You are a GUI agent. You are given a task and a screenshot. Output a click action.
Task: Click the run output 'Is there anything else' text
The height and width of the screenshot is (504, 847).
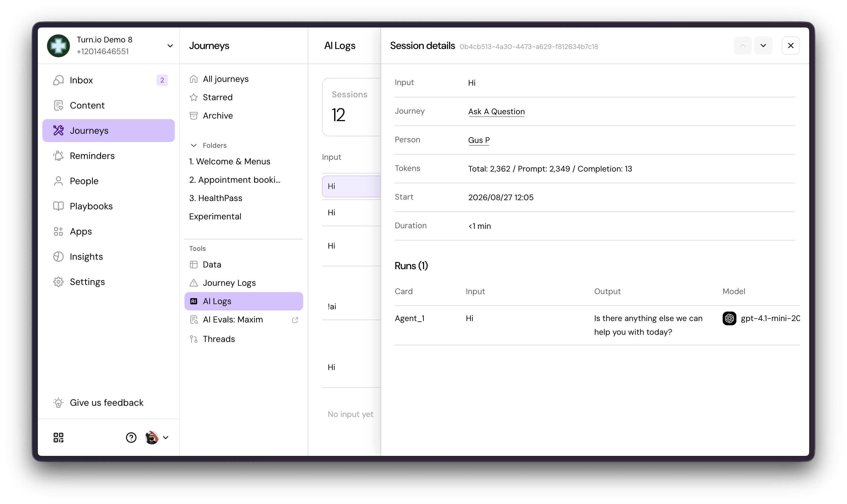pos(648,325)
